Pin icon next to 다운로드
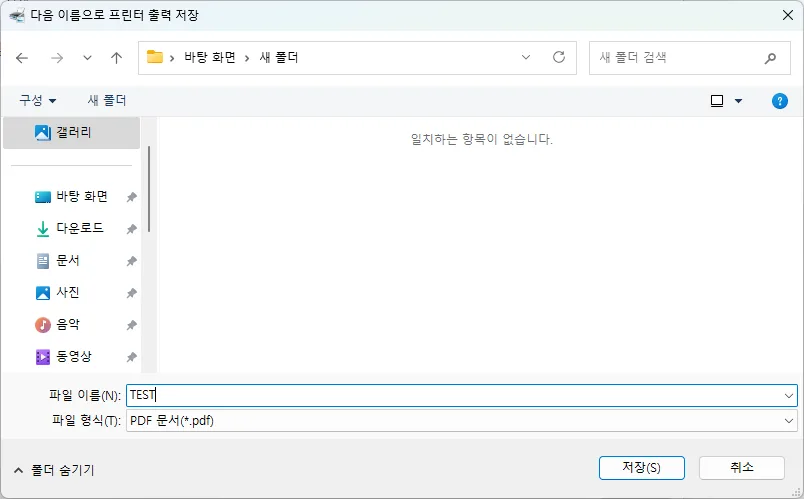 point(131,229)
